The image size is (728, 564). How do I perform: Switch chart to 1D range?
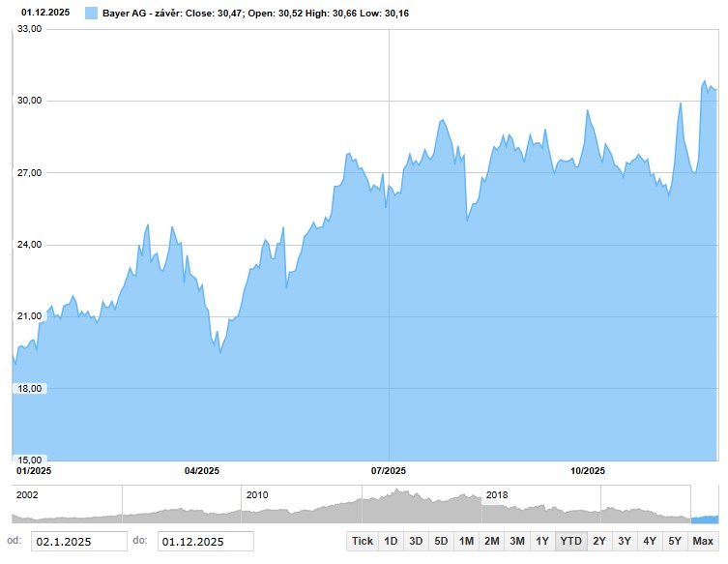(391, 541)
